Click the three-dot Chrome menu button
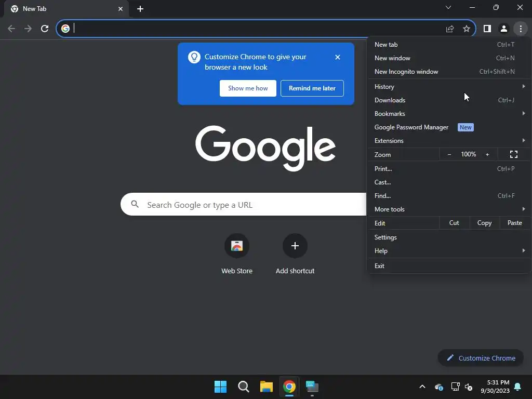This screenshot has width=532, height=399. 521,29
